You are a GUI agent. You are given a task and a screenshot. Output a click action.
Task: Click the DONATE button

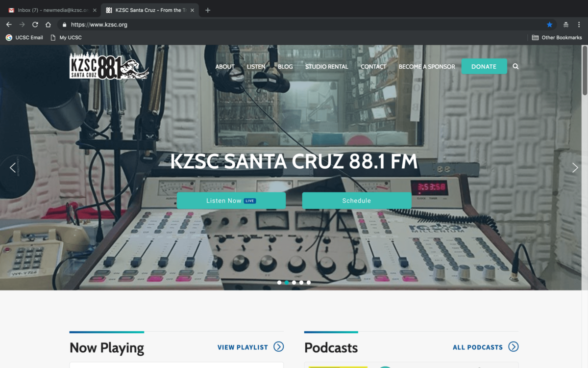point(484,66)
